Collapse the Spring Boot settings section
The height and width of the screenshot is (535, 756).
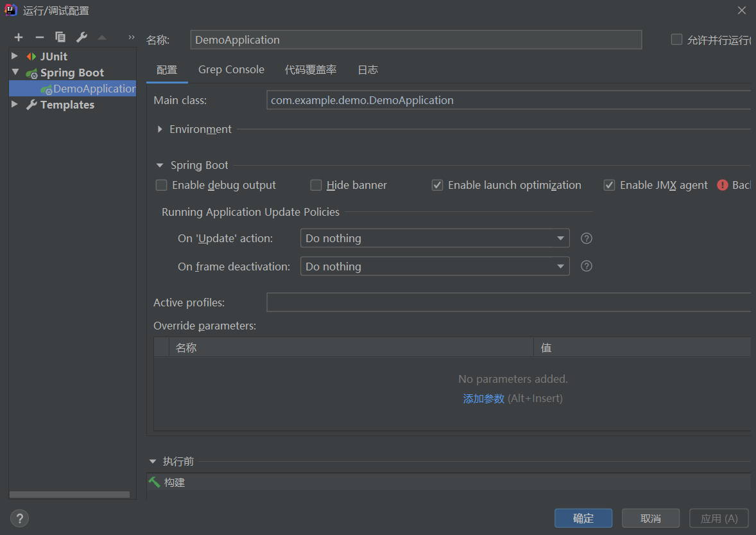[x=160, y=166]
